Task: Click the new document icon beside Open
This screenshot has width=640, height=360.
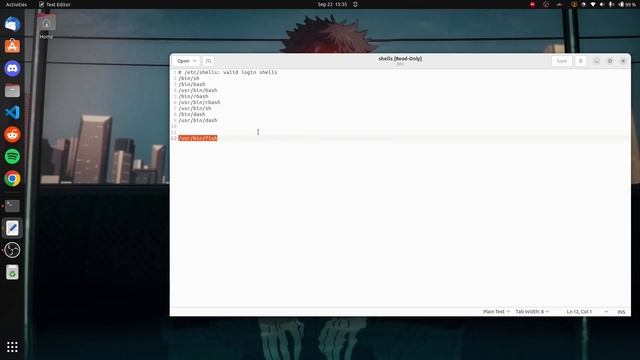Action: tap(208, 61)
